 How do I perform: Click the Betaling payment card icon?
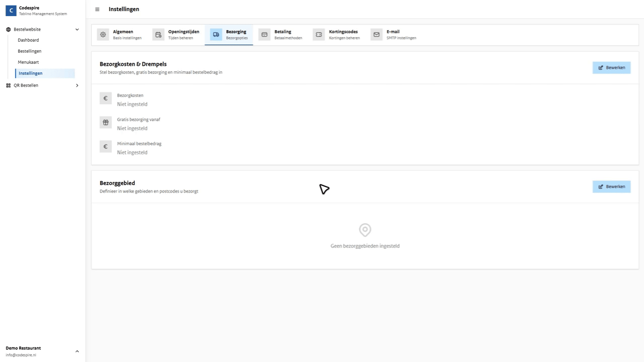(264, 34)
